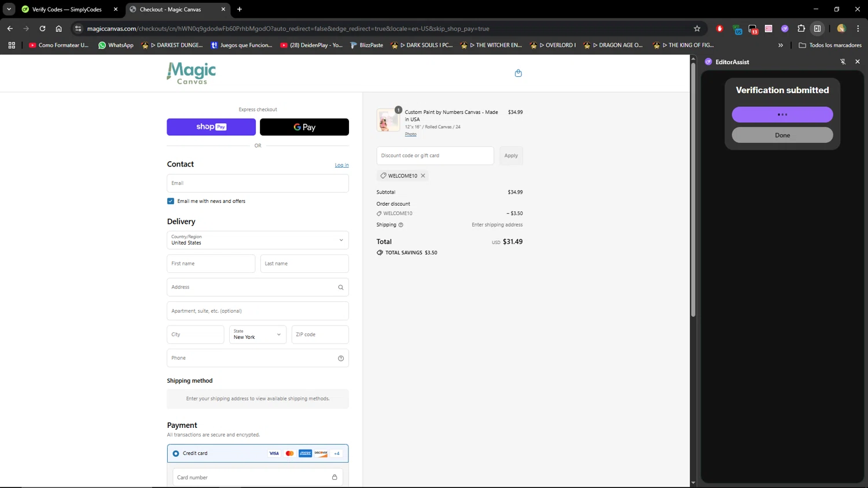Close the EditorAssist side panel
This screenshot has width=868, height=488.
(858, 62)
